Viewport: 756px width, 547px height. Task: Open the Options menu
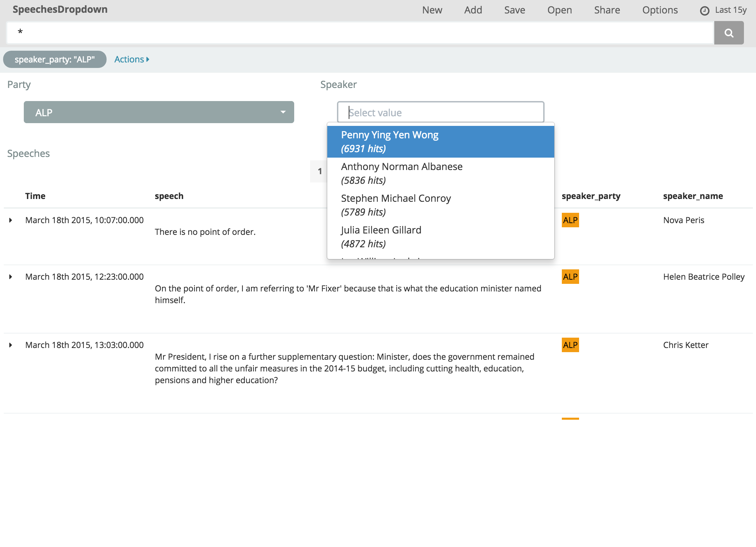[659, 10]
